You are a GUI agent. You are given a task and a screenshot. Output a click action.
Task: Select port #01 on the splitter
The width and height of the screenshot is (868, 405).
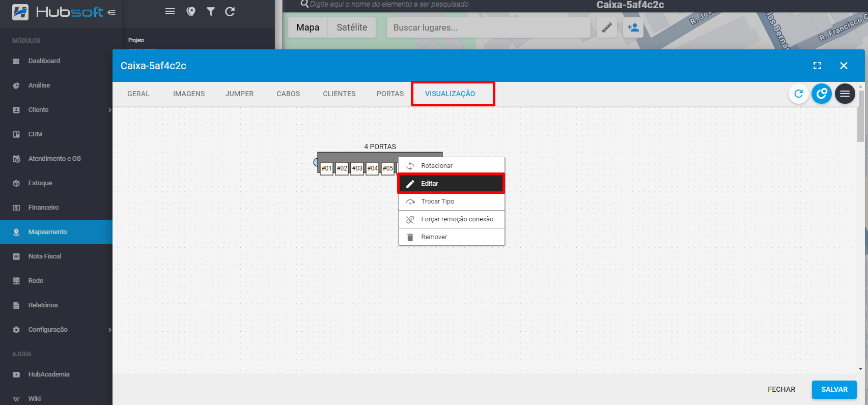click(x=326, y=168)
